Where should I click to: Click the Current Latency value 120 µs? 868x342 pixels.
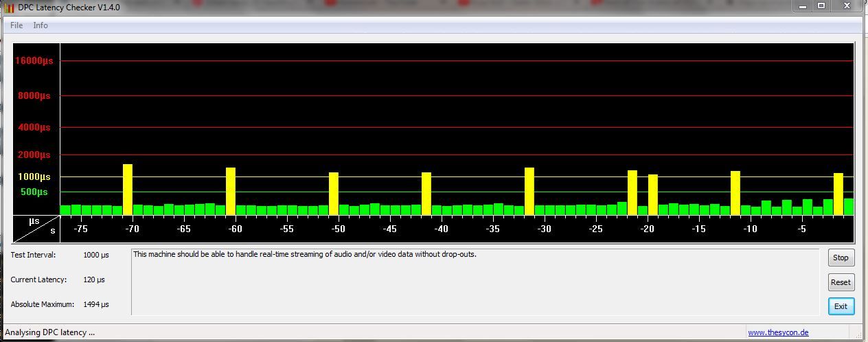(x=94, y=280)
